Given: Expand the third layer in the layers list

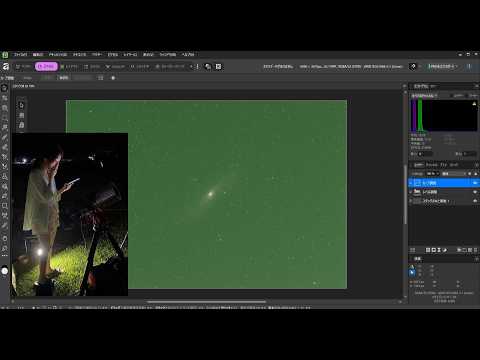Looking at the screenshot, I should pos(411,201).
